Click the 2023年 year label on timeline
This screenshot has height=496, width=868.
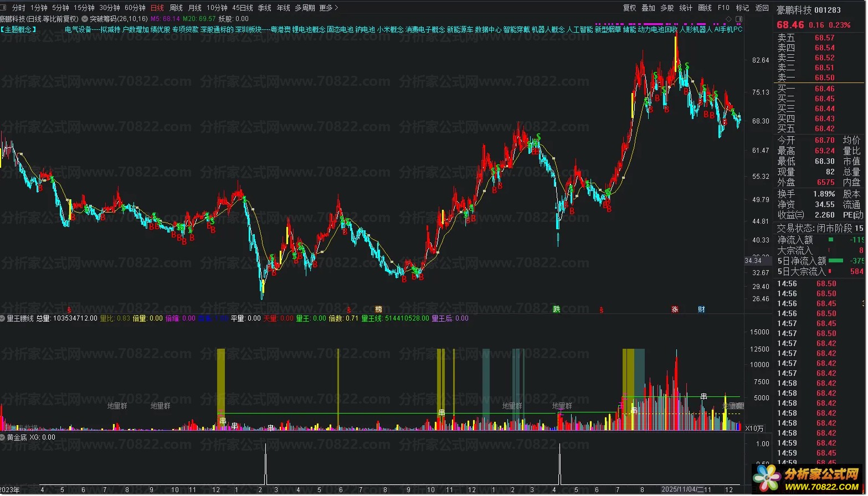pyautogui.click(x=11, y=490)
